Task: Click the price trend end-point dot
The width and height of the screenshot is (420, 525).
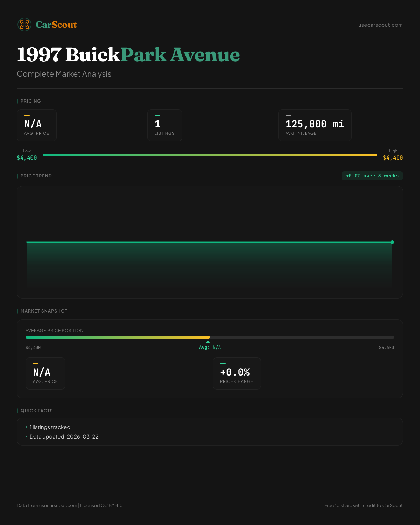Action: pyautogui.click(x=392, y=242)
